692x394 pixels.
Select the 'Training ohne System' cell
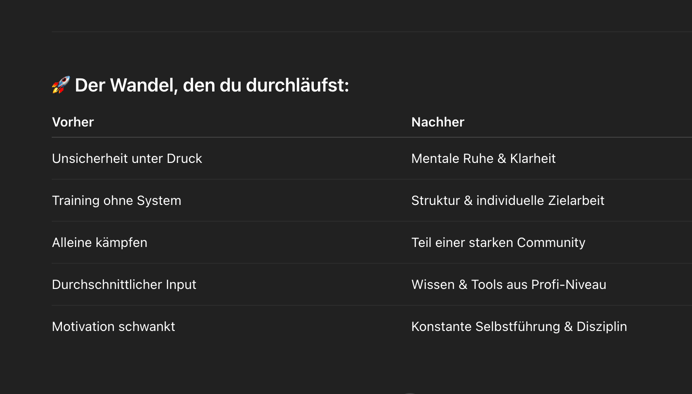point(117,200)
